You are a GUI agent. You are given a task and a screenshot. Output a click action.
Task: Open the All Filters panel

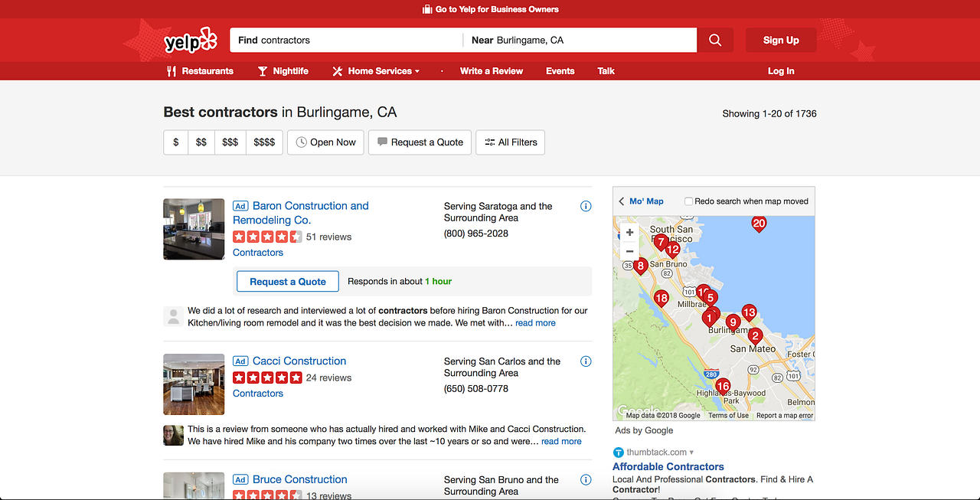click(x=510, y=142)
